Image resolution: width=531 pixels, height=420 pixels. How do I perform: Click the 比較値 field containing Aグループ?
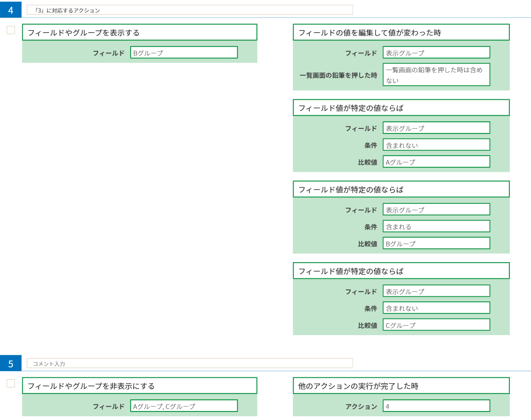tap(436, 162)
